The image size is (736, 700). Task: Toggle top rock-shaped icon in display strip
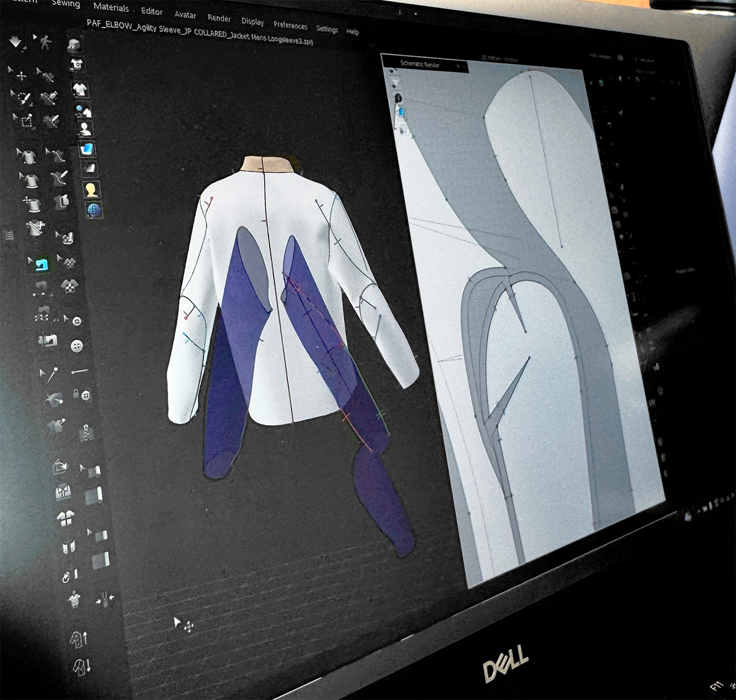74,44
